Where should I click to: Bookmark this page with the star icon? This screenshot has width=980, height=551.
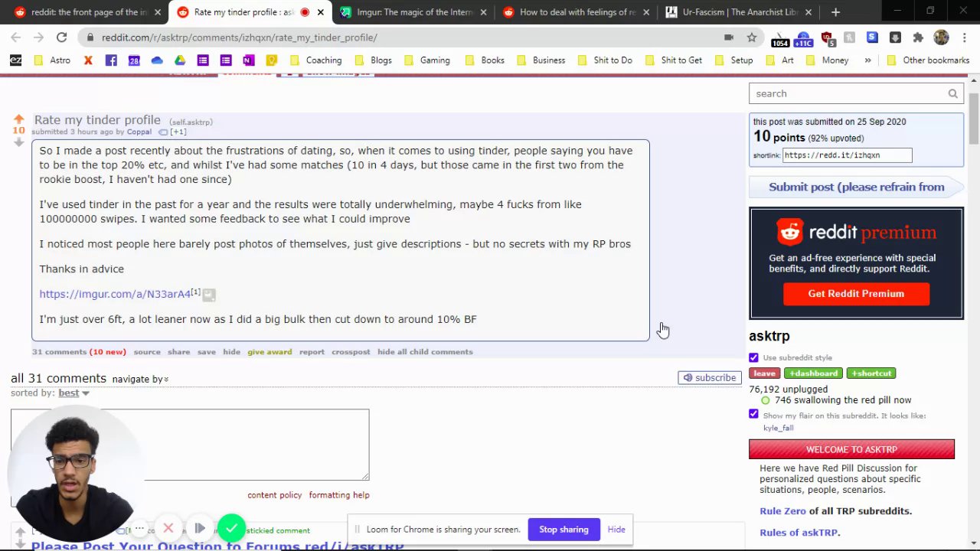[x=752, y=37]
